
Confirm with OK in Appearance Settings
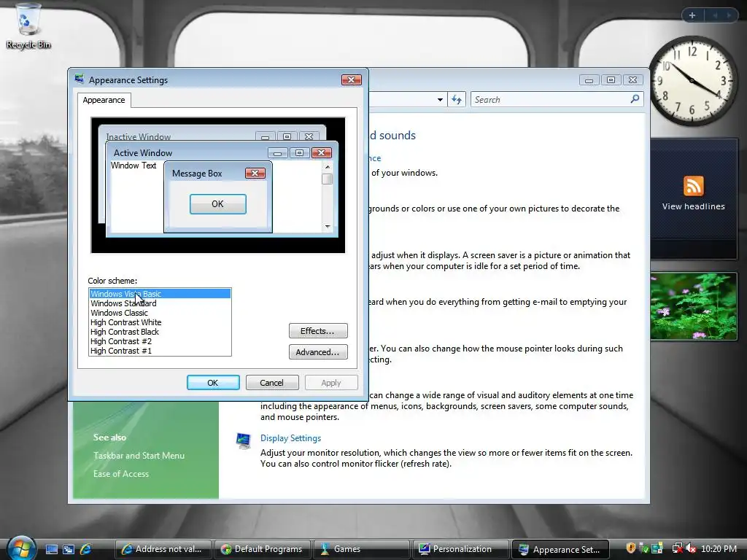(x=213, y=382)
